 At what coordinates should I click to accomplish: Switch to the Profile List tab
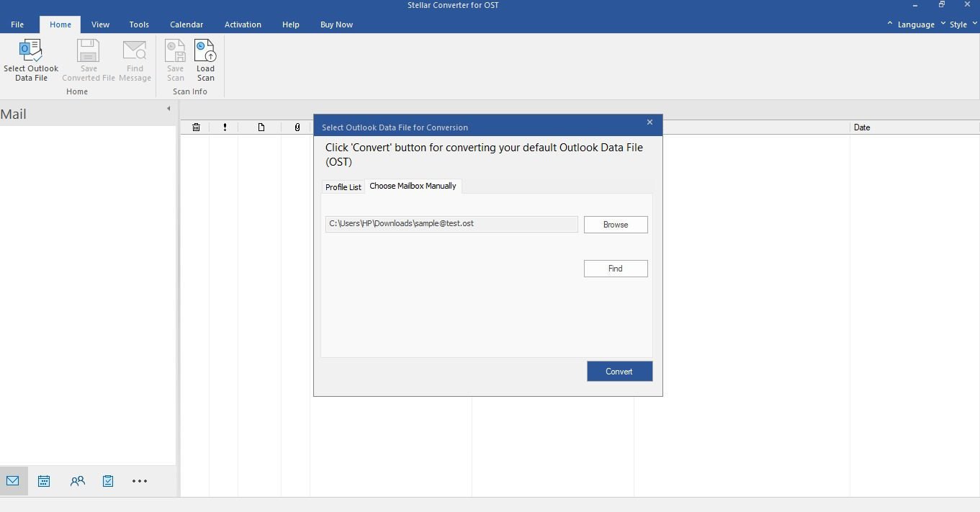(x=343, y=187)
